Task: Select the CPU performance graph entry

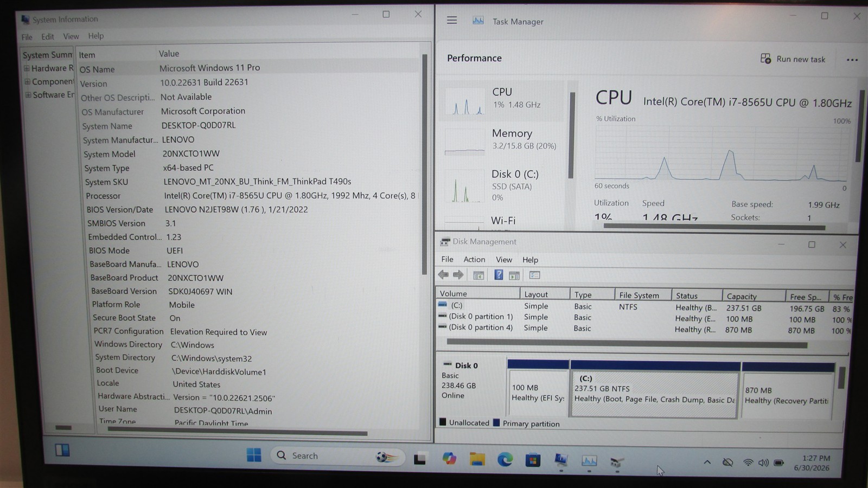Action: point(502,100)
